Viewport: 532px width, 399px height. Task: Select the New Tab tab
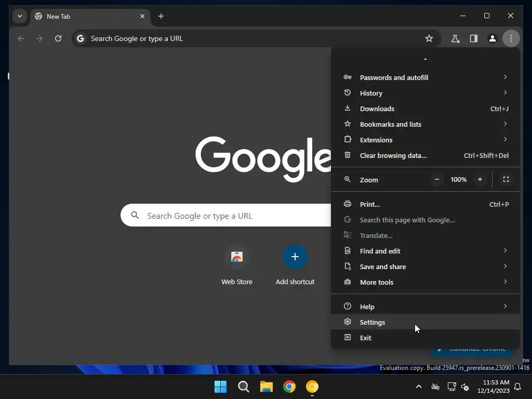pos(90,16)
